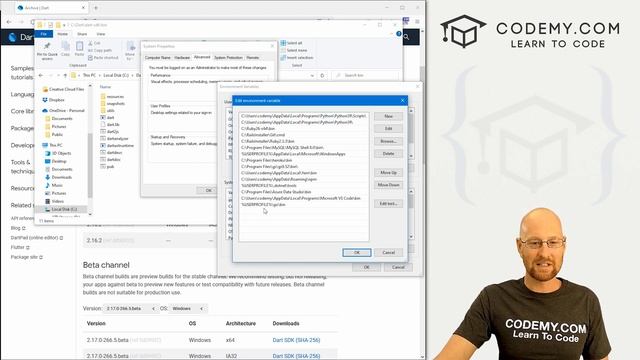Select the Azure Data Studio\bin path entry

point(304,192)
